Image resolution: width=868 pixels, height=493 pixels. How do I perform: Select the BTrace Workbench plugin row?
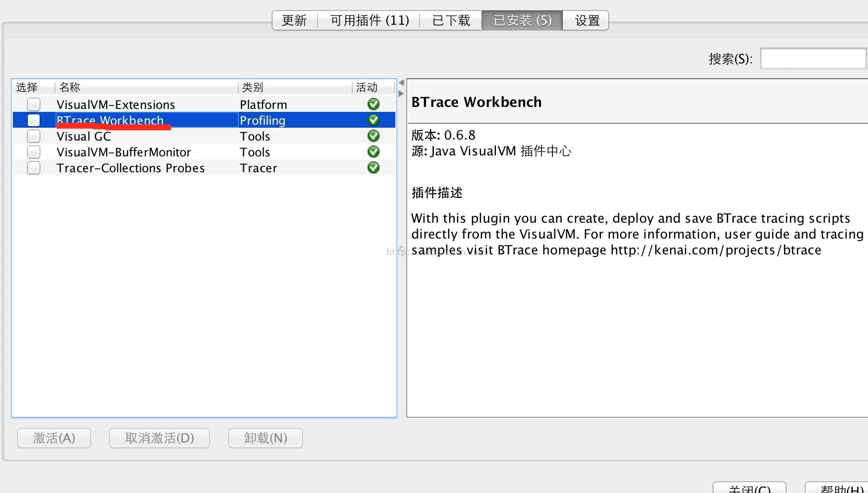click(204, 120)
